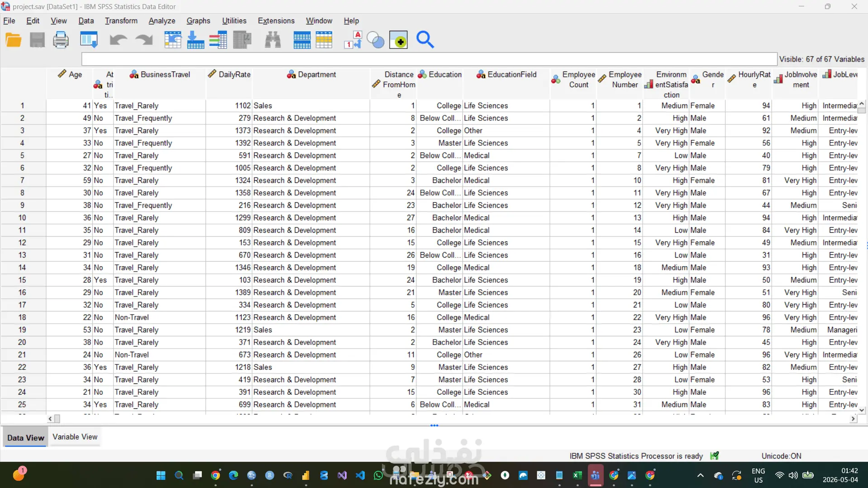The width and height of the screenshot is (868, 488).
Task: Select the Department column header
Action: (311, 84)
